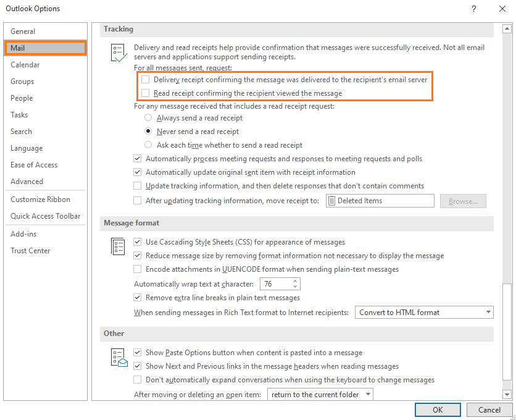Click the Deleted Items trash icon
This screenshot has width=516, height=420.
click(x=331, y=201)
